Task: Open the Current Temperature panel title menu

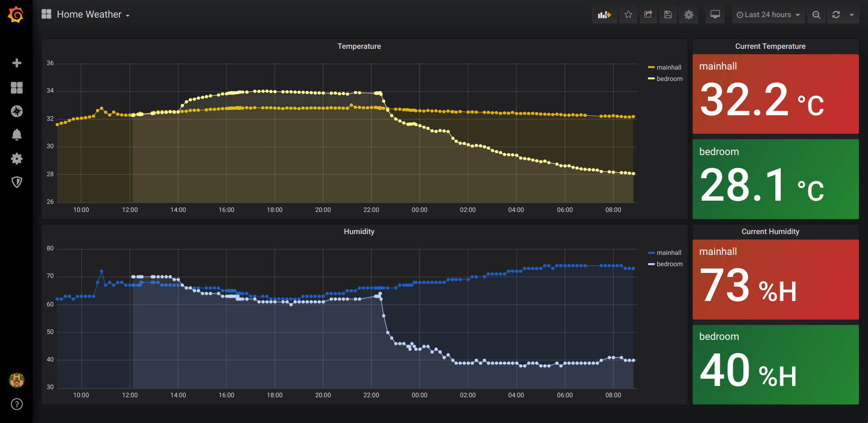Action: coord(770,46)
